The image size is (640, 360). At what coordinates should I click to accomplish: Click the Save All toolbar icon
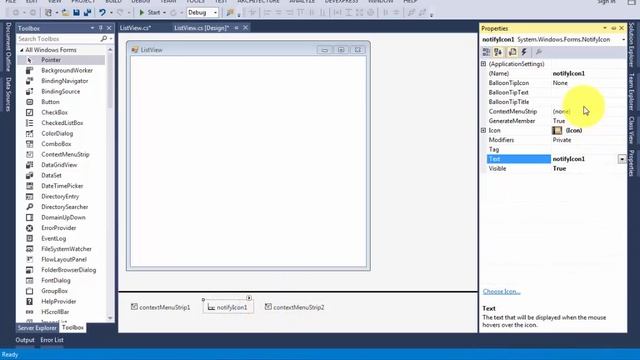87,13
